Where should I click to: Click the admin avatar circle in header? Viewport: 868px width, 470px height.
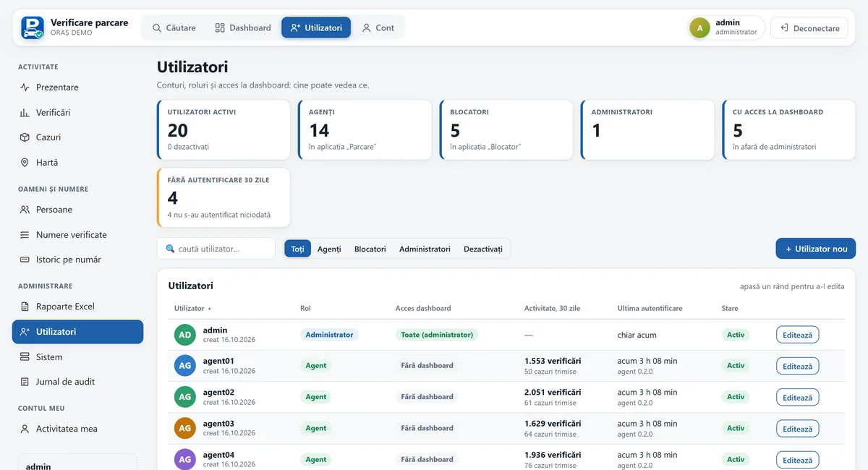click(699, 27)
